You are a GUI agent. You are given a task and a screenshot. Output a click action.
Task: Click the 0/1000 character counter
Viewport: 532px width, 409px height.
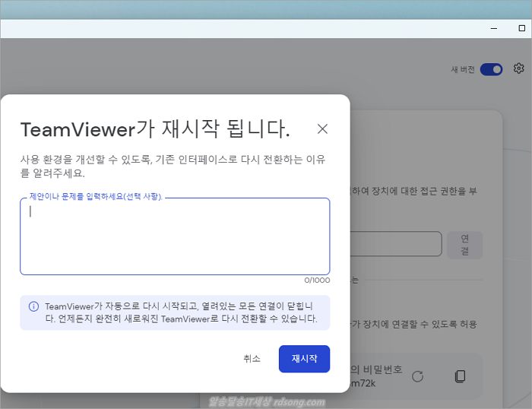point(317,281)
